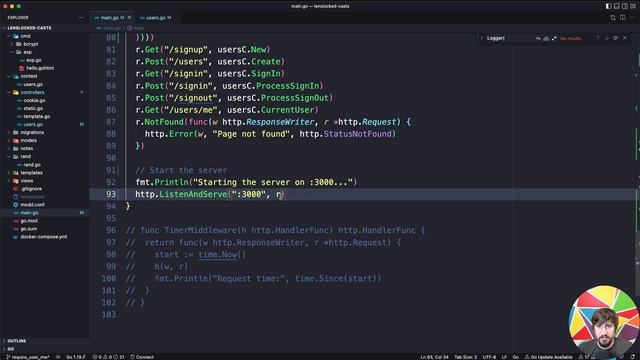The height and width of the screenshot is (360, 640).
Task: Expand the notes folder
Action: pos(44,149)
